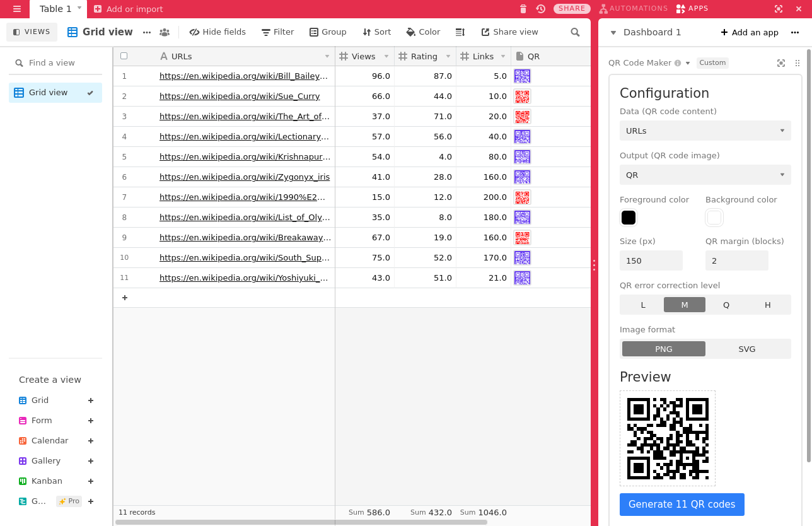Choose PNG image format
The image size is (812, 526).
pyautogui.click(x=664, y=349)
